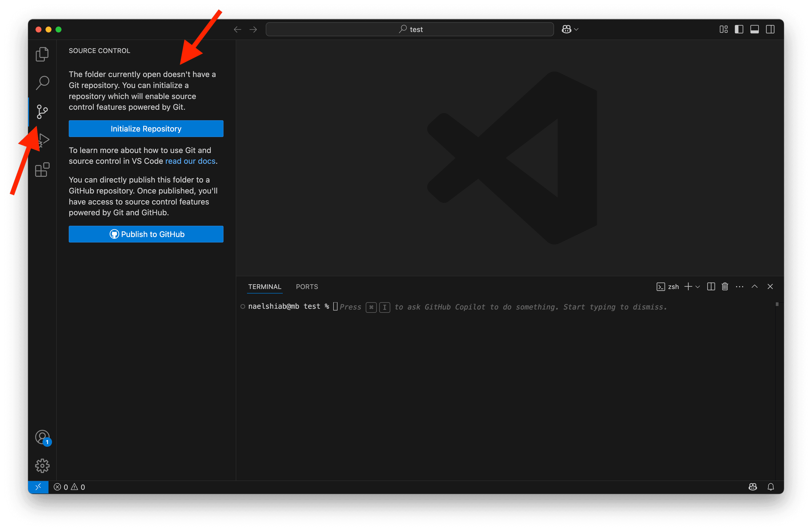This screenshot has height=531, width=812.
Task: Open Copilot status icon in status bar
Action: 753,487
